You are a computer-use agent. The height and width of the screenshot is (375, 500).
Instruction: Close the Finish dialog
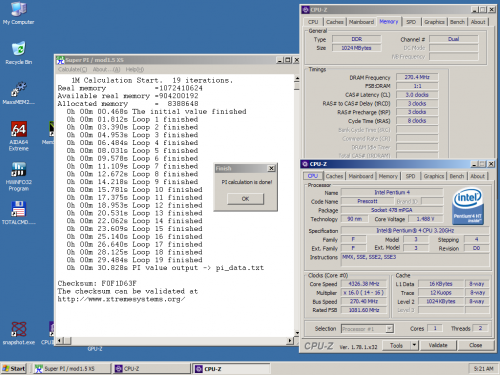tap(272, 168)
